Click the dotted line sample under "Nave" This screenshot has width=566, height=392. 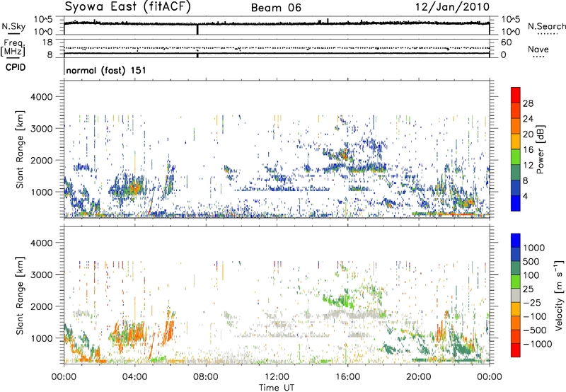point(539,57)
